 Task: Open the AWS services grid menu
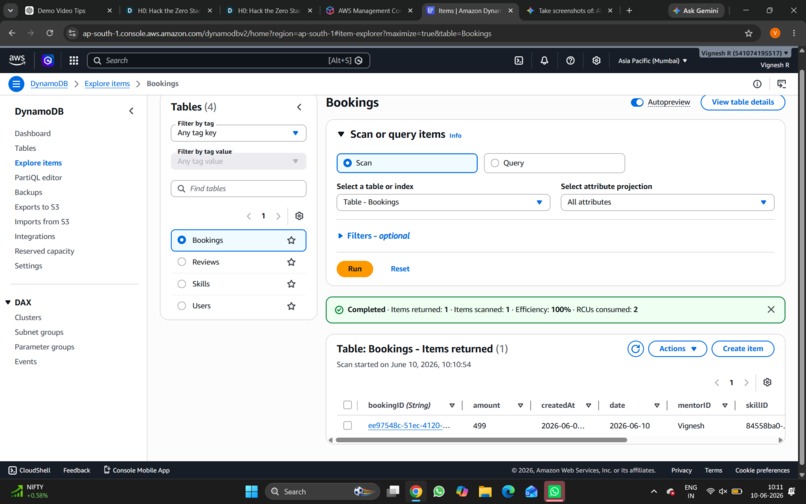click(x=74, y=61)
